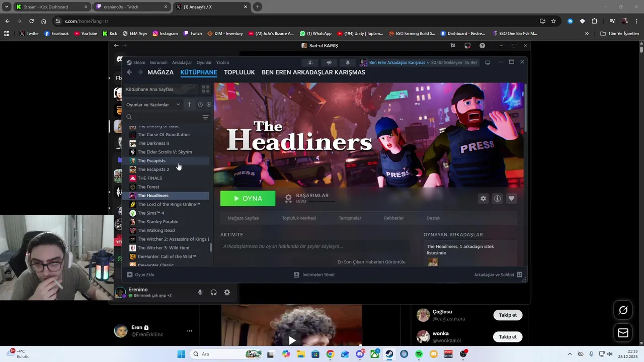644x362 pixels.
Task: Go back with Steam's back arrow
Action: click(x=129, y=72)
